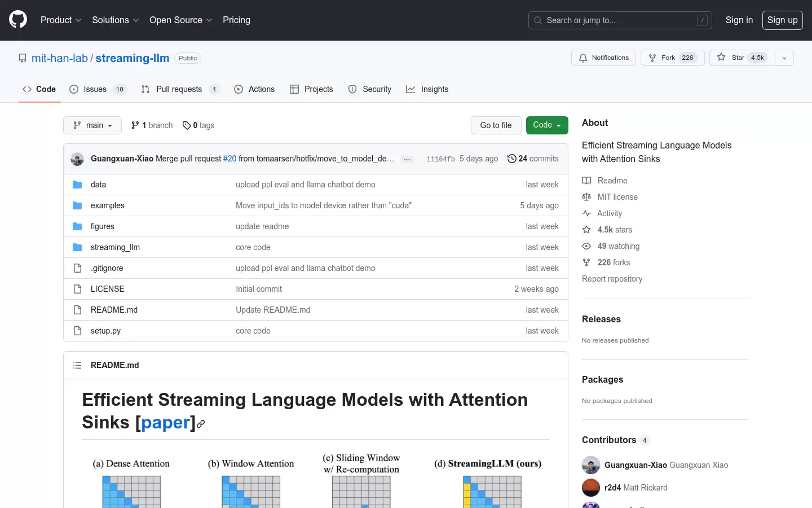Open the main branch dropdown

pos(92,125)
